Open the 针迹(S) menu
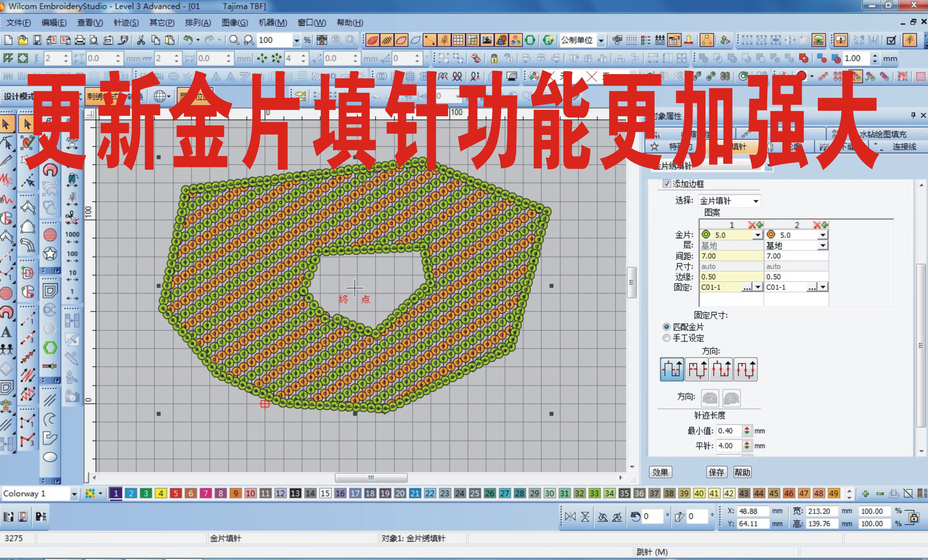 click(x=126, y=23)
